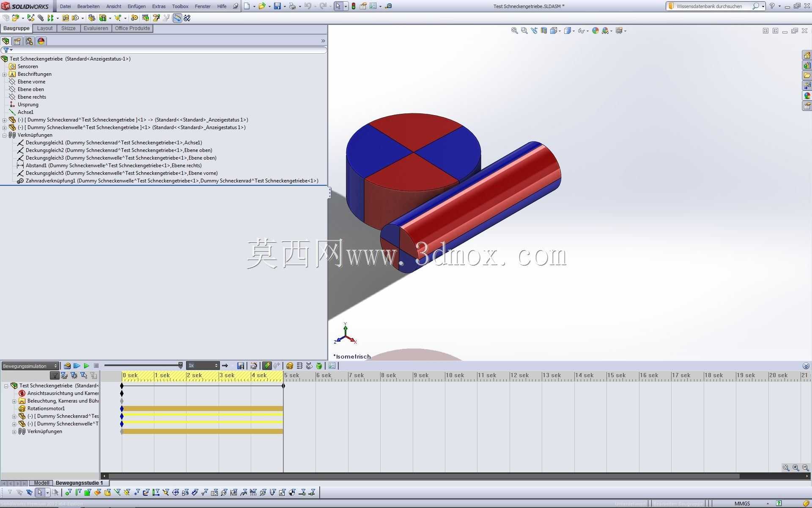Open the DisplayManager color ball tab
Image resolution: width=812 pixels, height=508 pixels.
(x=41, y=41)
